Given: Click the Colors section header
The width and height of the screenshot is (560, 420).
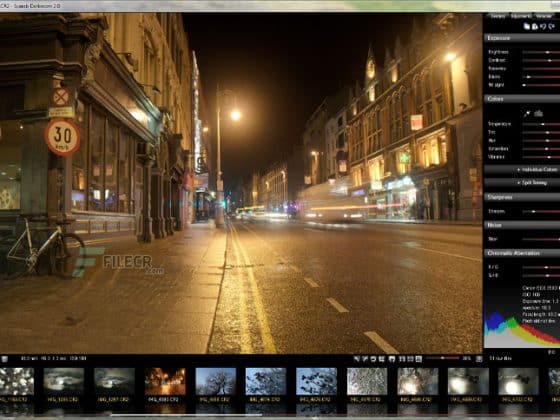Looking at the screenshot, I should [x=522, y=99].
